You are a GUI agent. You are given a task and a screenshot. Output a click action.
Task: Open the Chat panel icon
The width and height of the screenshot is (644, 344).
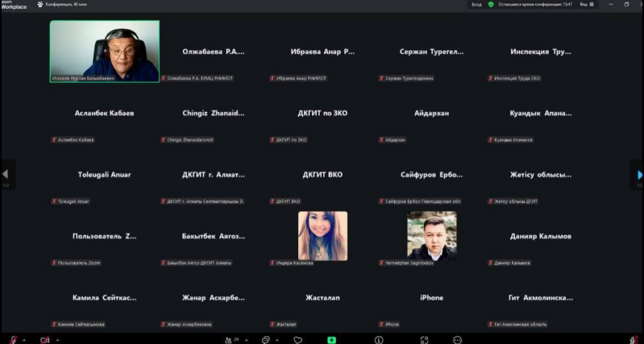point(265,340)
